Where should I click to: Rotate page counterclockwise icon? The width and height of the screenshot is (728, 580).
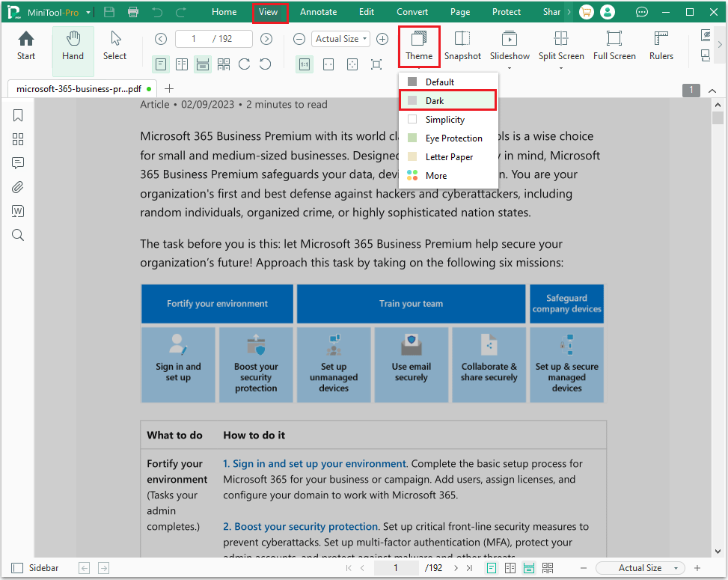[x=265, y=64]
